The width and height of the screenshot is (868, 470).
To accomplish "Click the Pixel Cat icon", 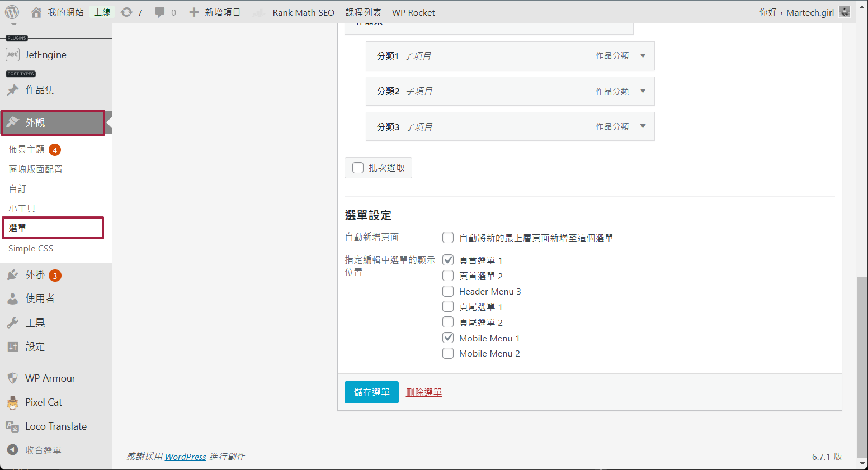I will [x=12, y=402].
